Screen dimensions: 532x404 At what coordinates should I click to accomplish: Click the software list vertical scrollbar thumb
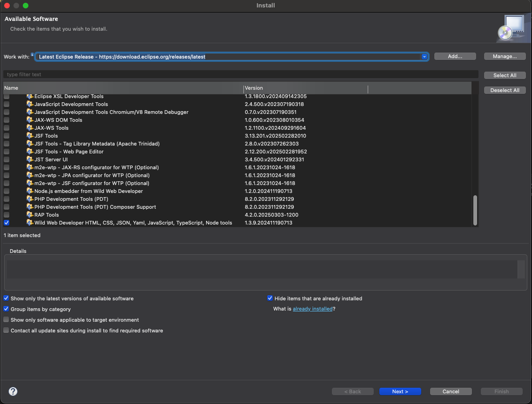click(x=475, y=210)
